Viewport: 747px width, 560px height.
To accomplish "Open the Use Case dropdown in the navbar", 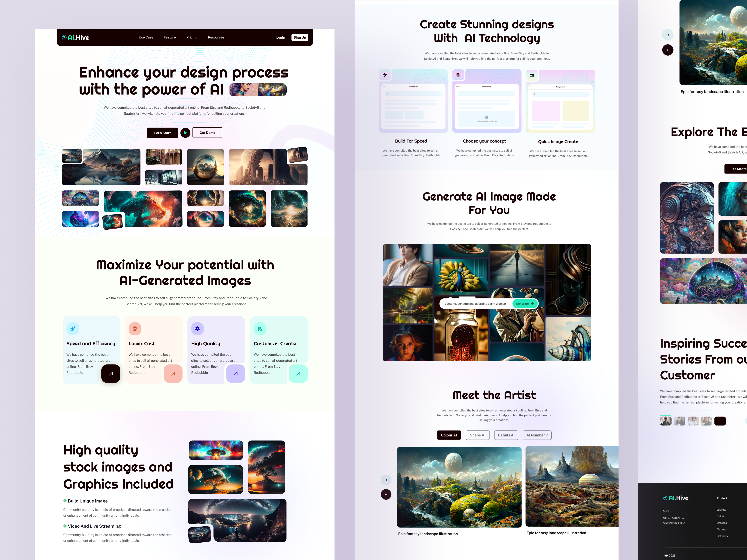I will tap(146, 37).
